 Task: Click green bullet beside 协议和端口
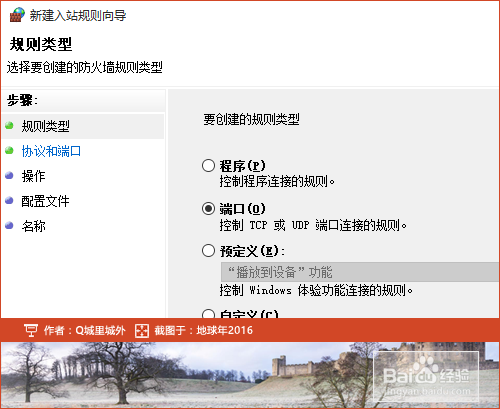click(x=9, y=151)
